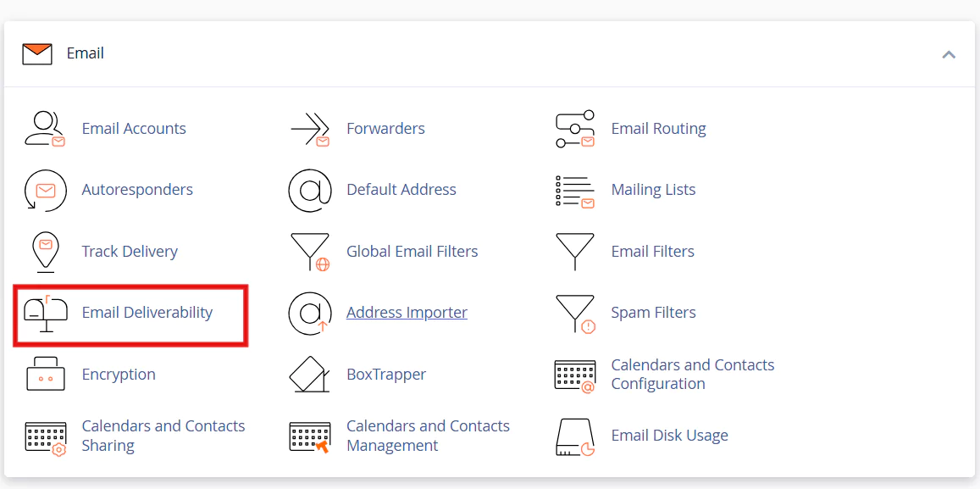The image size is (980, 489).
Task: Click the Email section heading text
Action: (x=85, y=53)
